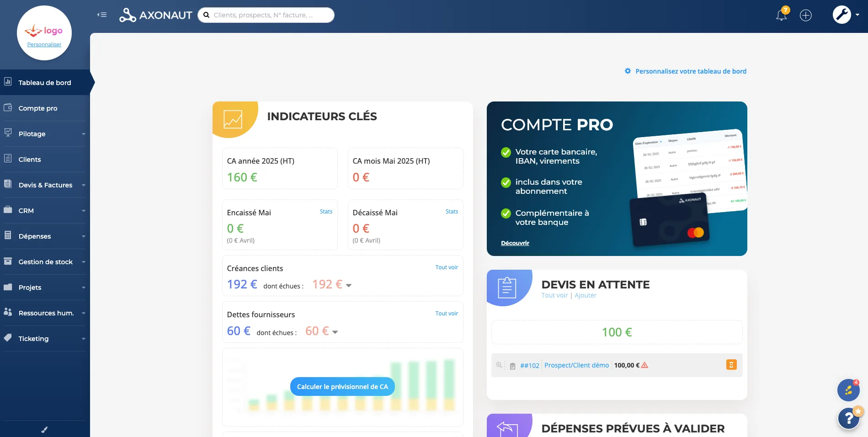Screen dimensions: 868x437
Task: Expand the Ticketing submenu arrow
Action: (x=84, y=339)
